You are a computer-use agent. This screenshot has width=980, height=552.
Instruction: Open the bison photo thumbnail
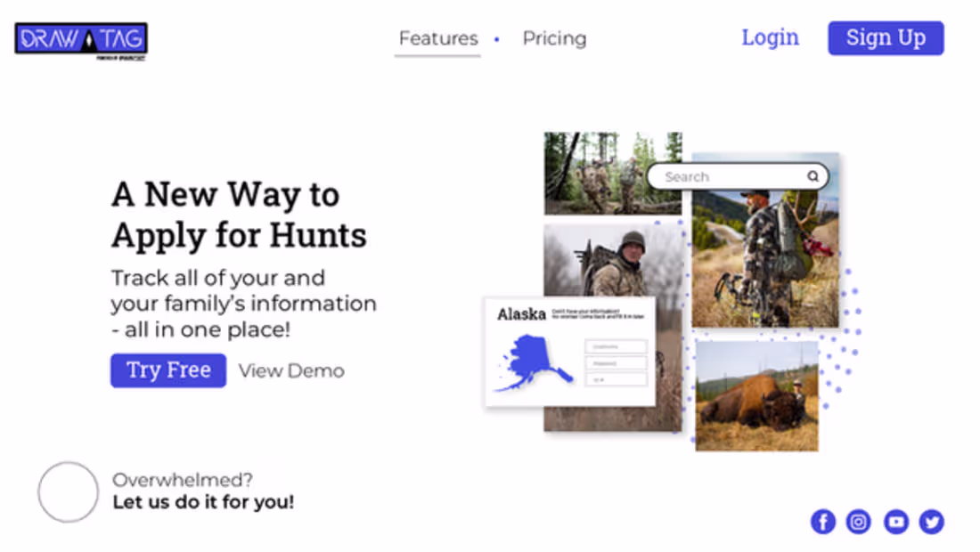(756, 396)
